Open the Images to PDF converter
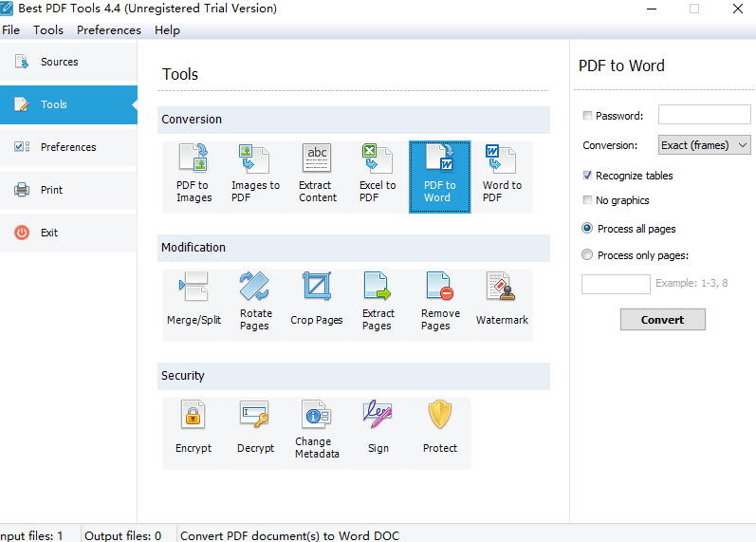 (255, 177)
